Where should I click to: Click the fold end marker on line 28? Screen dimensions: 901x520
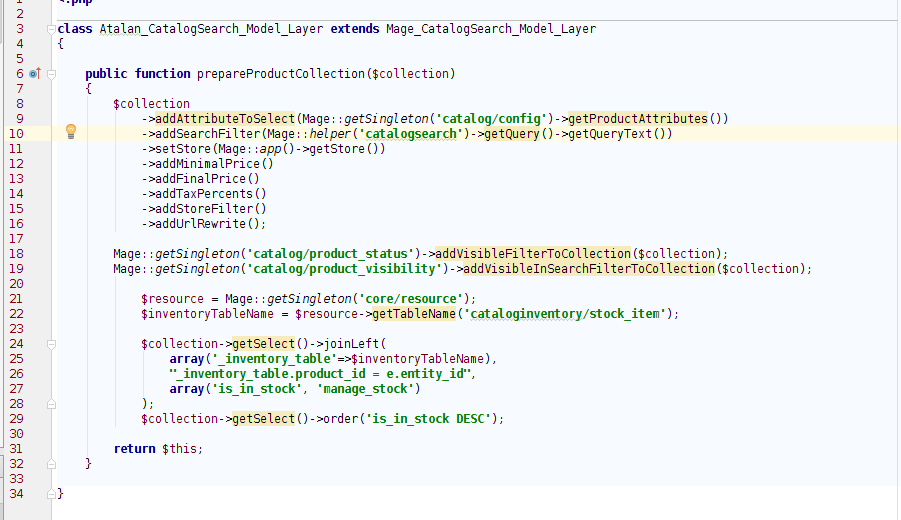51,404
